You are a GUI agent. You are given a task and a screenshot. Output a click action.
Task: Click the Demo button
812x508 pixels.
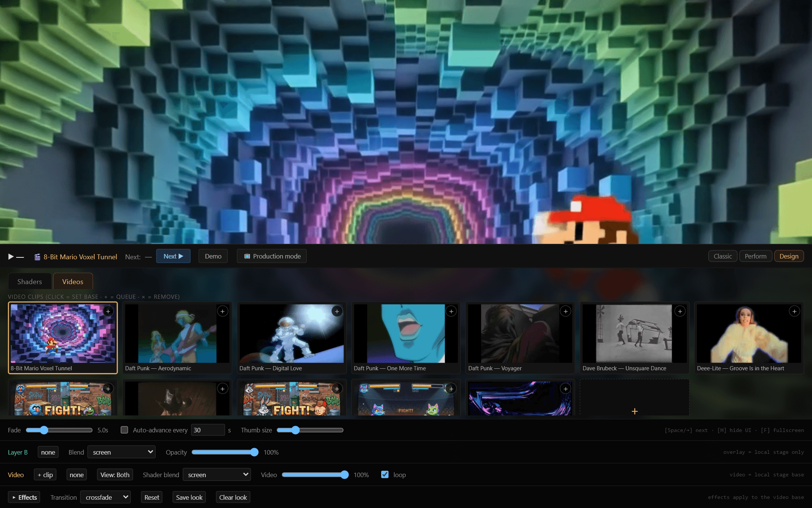click(213, 256)
